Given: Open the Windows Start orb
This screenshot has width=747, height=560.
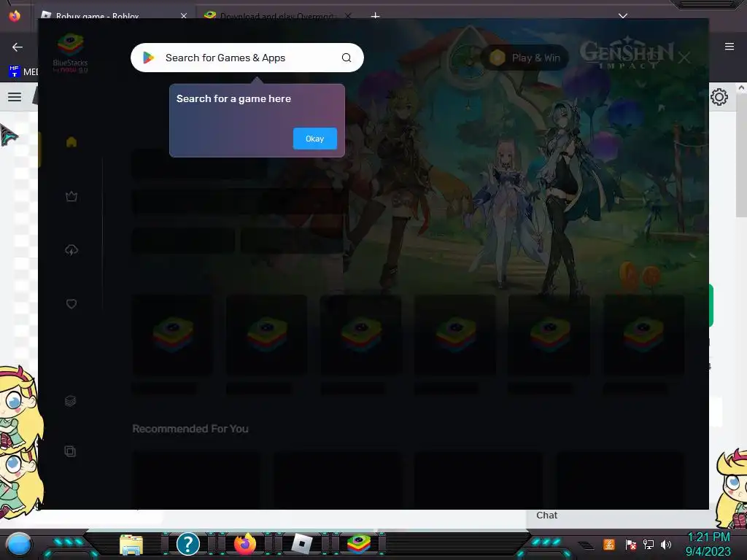Looking at the screenshot, I should click(19, 544).
